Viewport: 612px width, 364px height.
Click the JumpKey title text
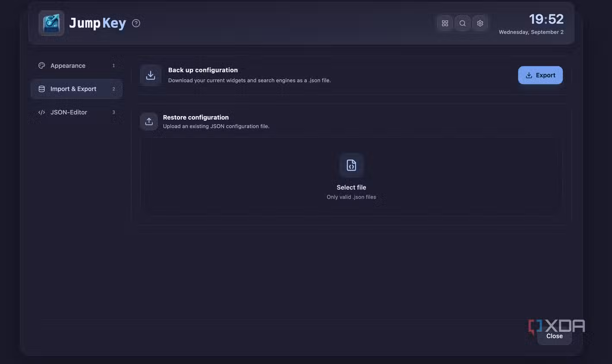(98, 23)
